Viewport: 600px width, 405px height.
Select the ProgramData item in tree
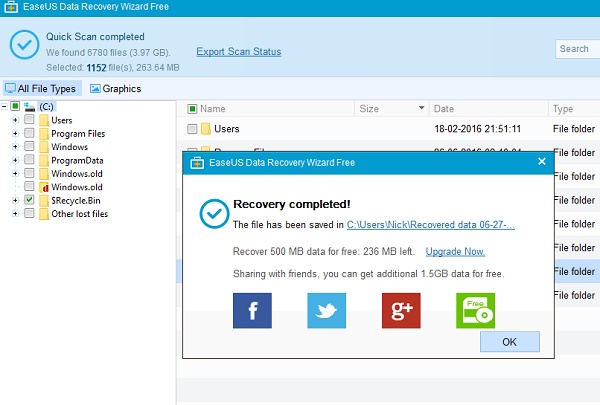(x=77, y=160)
